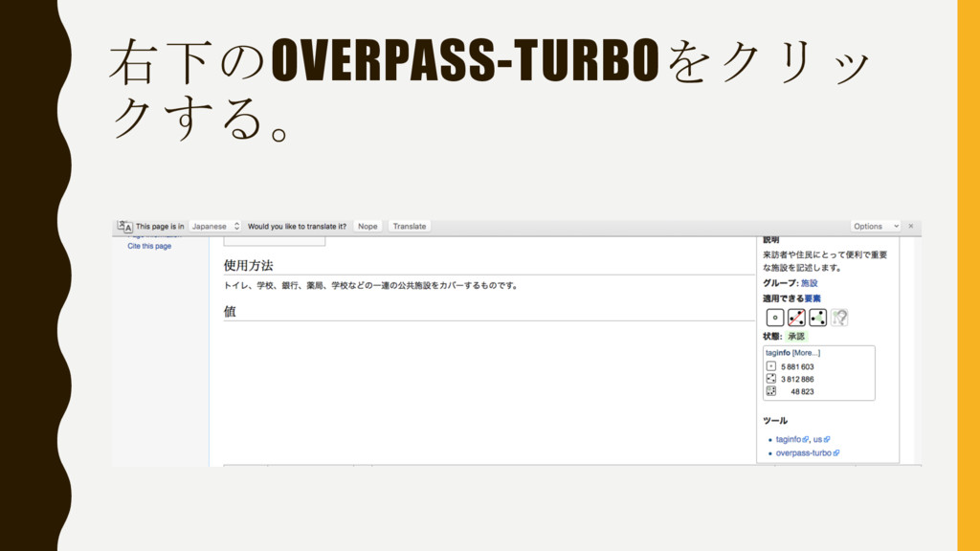Image resolution: width=980 pixels, height=551 pixels.
Task: Click taginfo way count icon
Action: point(771,379)
